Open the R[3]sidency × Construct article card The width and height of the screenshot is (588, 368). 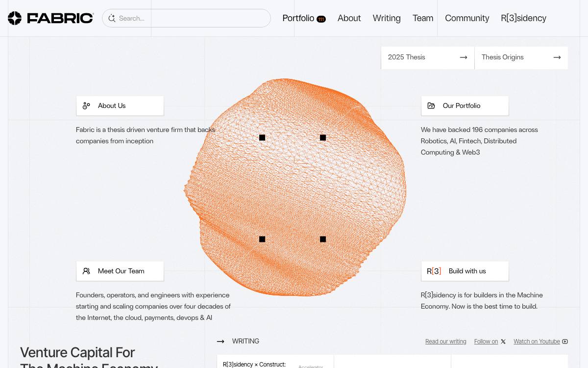click(275, 362)
